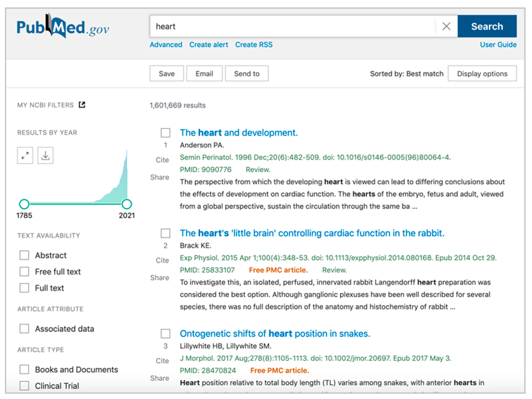
Task: Open the Display options dropdown
Action: pos(482,73)
